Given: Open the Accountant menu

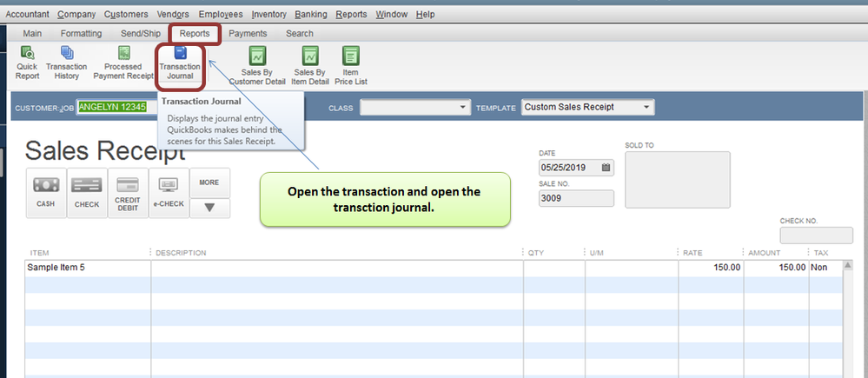Looking at the screenshot, I should click(27, 15).
